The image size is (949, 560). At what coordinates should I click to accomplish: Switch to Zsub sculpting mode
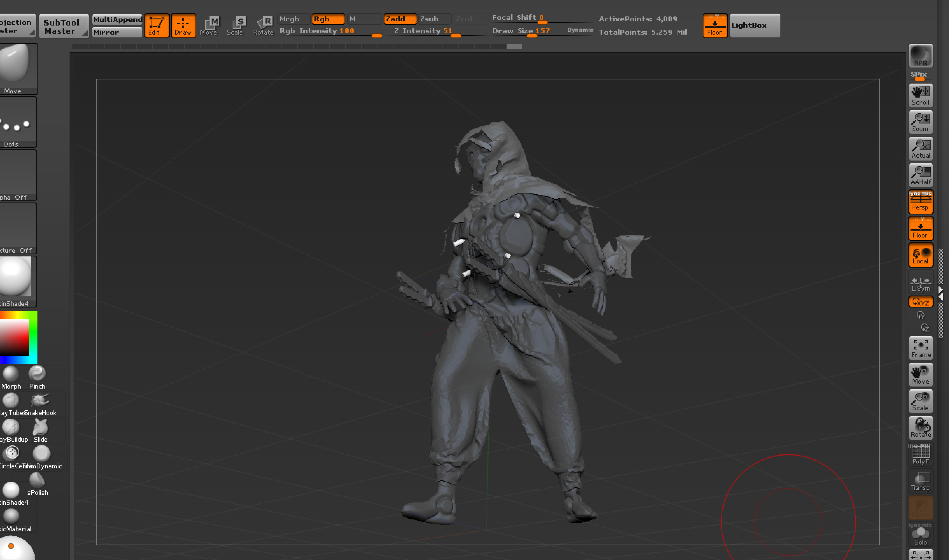coord(434,19)
